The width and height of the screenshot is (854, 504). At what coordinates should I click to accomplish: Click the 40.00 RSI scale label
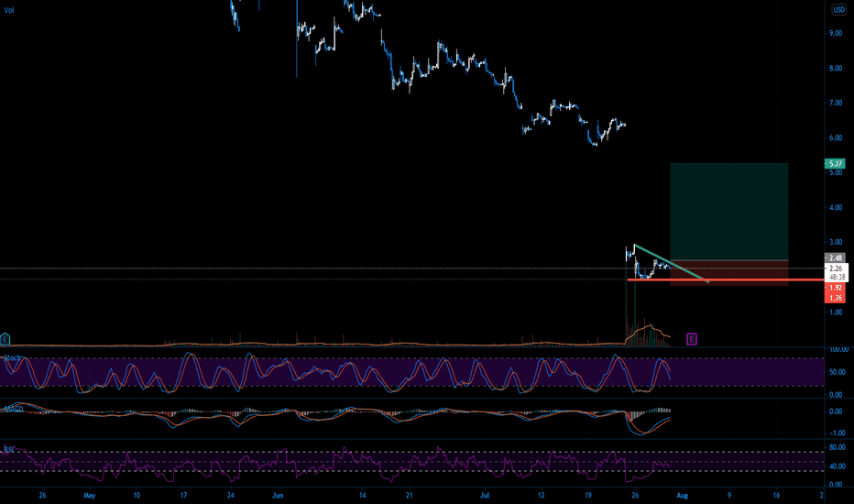point(838,466)
